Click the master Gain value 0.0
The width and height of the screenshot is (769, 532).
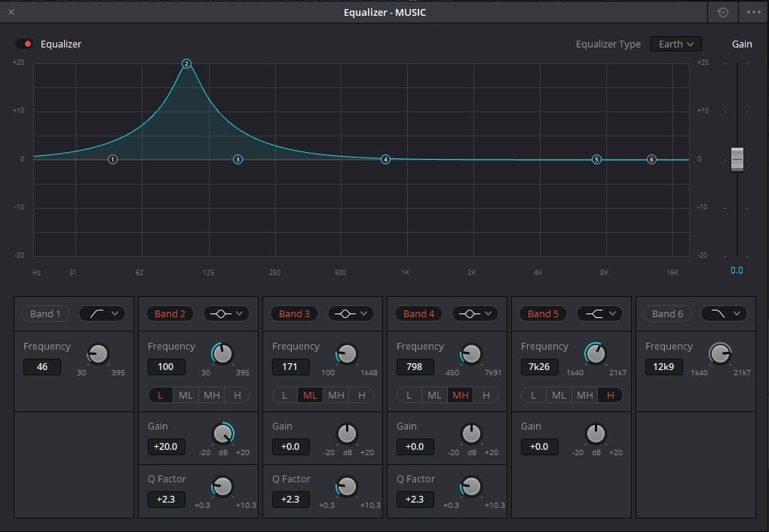(x=737, y=271)
